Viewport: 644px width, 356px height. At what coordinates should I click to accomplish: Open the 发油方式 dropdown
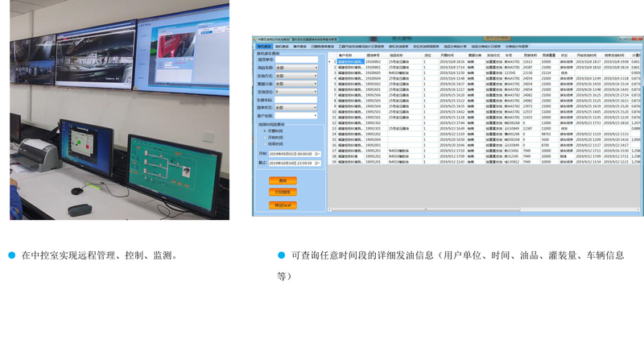click(x=296, y=76)
